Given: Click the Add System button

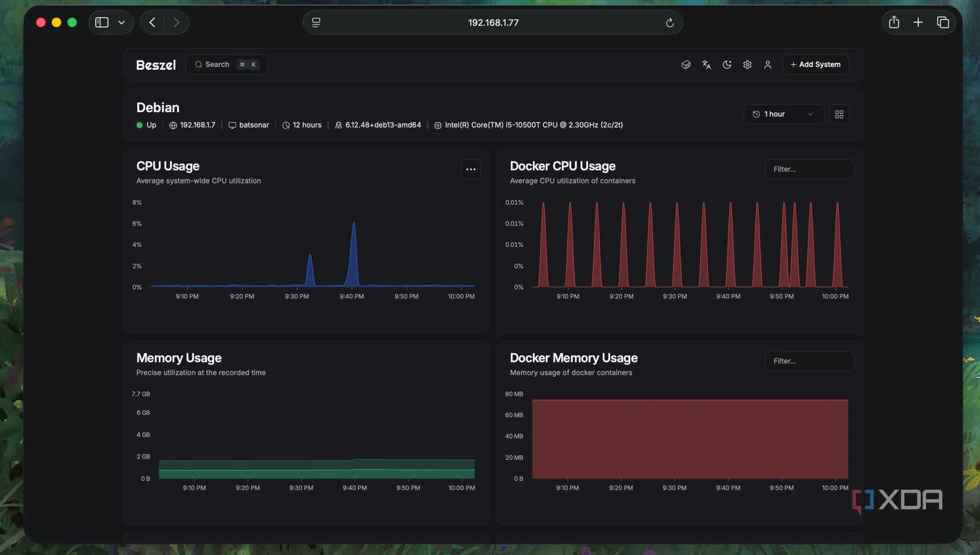Looking at the screenshot, I should [815, 64].
